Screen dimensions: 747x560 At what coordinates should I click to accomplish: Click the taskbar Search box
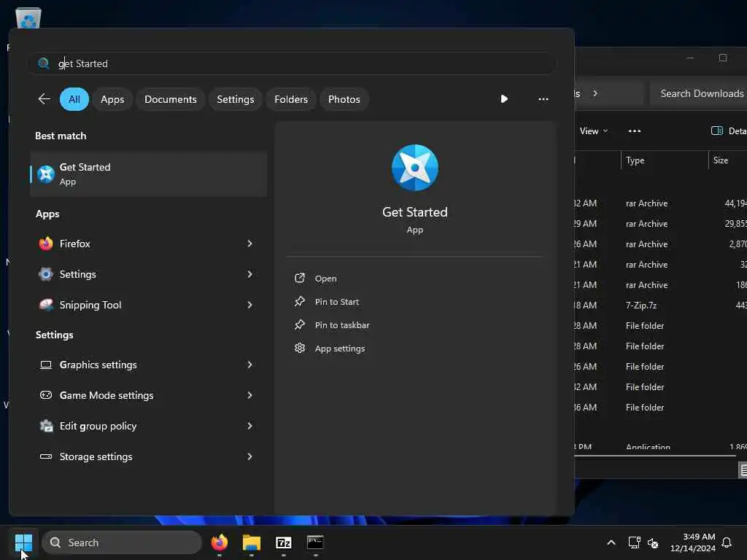pyautogui.click(x=122, y=542)
